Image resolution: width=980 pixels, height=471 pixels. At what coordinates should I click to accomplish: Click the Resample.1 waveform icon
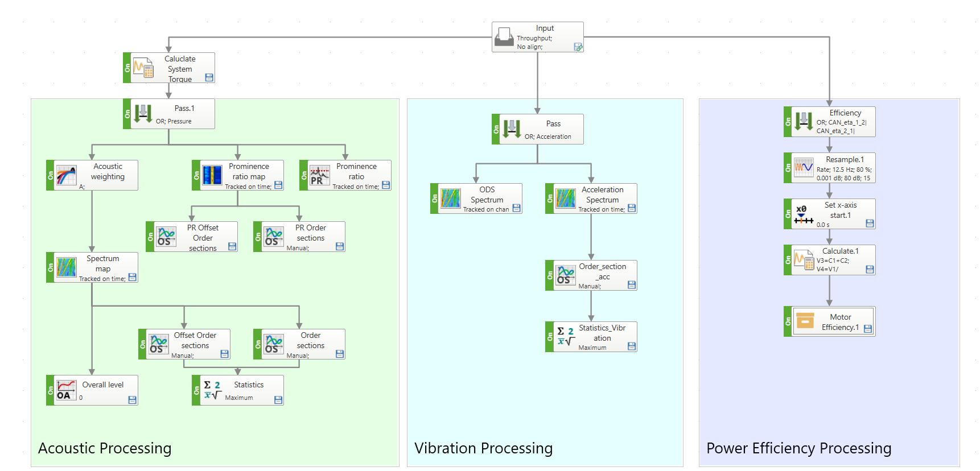(x=804, y=168)
